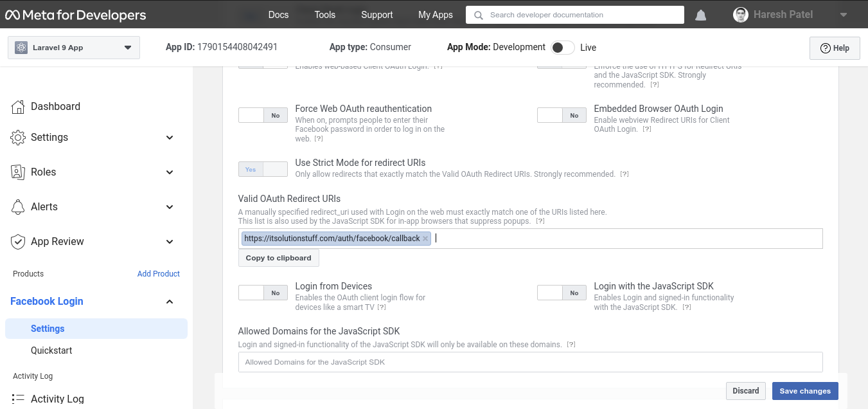
Task: Open the Laravel 9 App selector dropdown
Action: 74,48
